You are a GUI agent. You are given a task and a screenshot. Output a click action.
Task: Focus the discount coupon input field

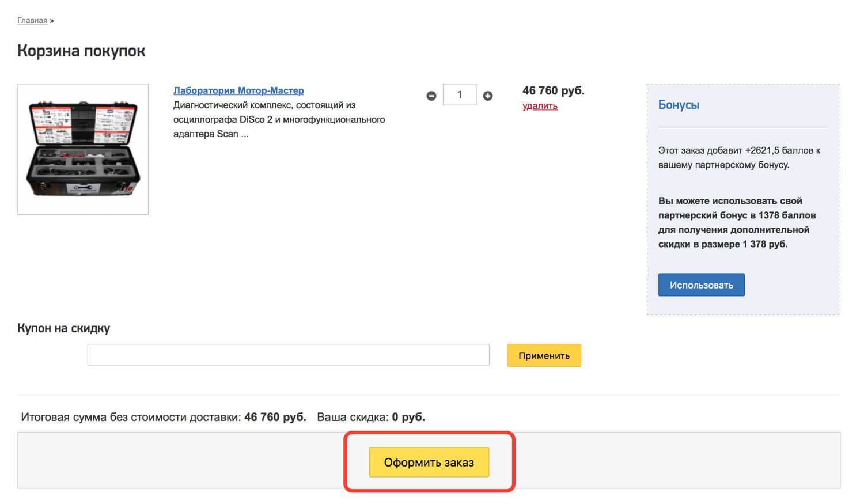pos(288,355)
